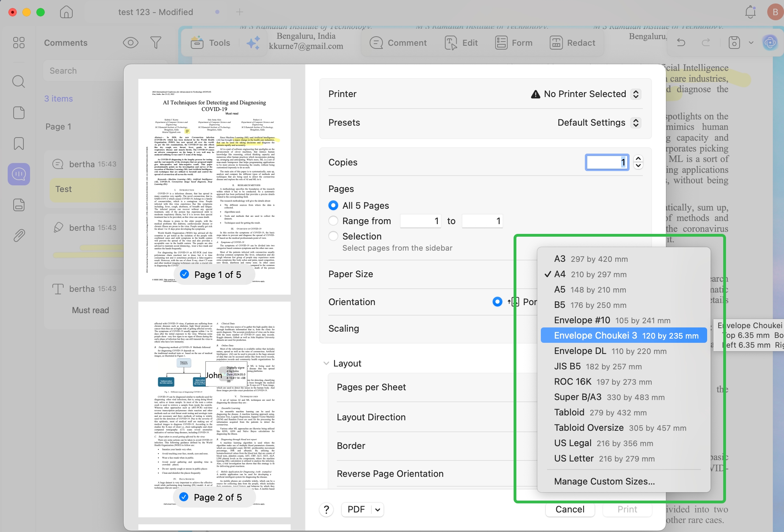Choose Tabloid Oversize paper size
The height and width of the screenshot is (532, 784).
[624, 428]
